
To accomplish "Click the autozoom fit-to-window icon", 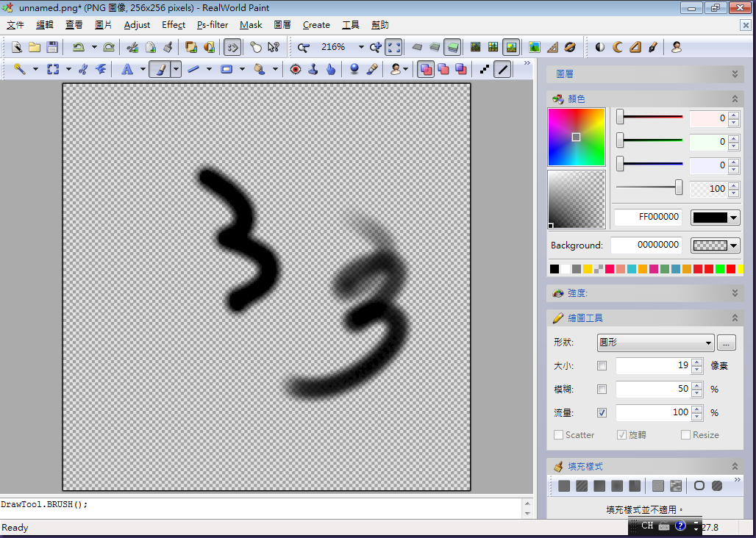I will coord(394,47).
